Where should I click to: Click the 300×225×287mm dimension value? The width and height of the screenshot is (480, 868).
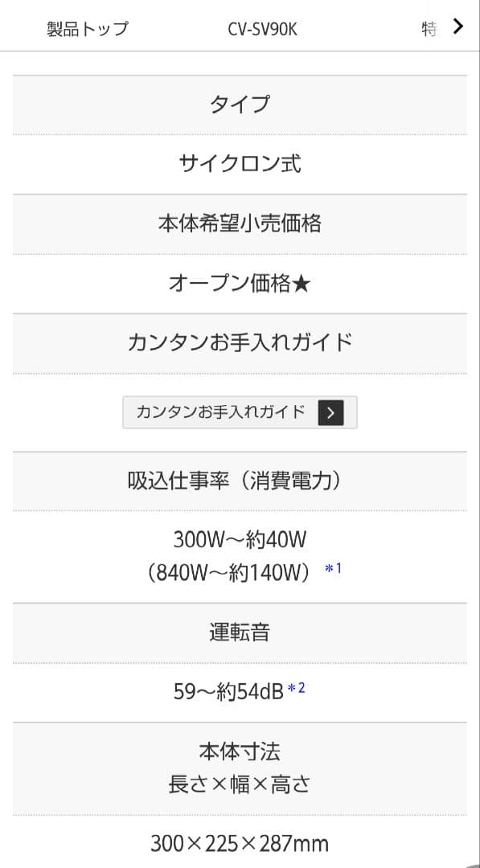point(240,843)
